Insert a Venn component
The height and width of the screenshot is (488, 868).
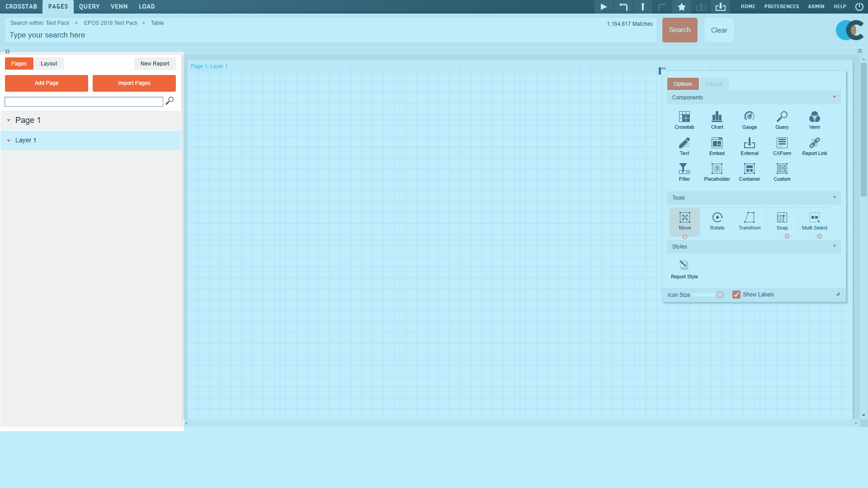(814, 120)
